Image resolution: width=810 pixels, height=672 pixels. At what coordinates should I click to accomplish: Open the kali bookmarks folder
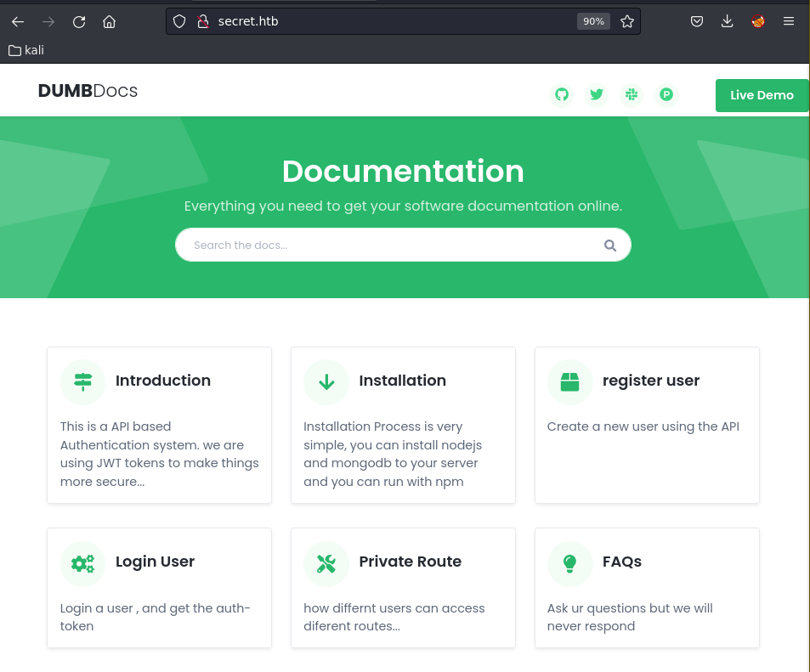click(26, 50)
